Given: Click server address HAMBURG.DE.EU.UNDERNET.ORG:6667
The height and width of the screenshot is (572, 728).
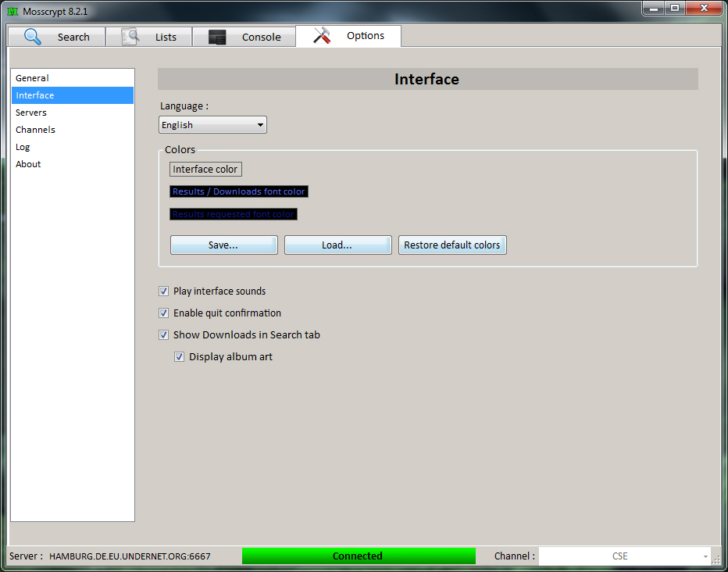Looking at the screenshot, I should coord(130,556).
